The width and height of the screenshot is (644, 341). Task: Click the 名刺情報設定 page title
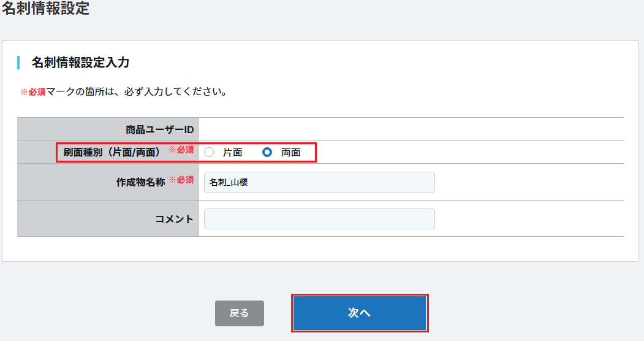[x=46, y=9]
